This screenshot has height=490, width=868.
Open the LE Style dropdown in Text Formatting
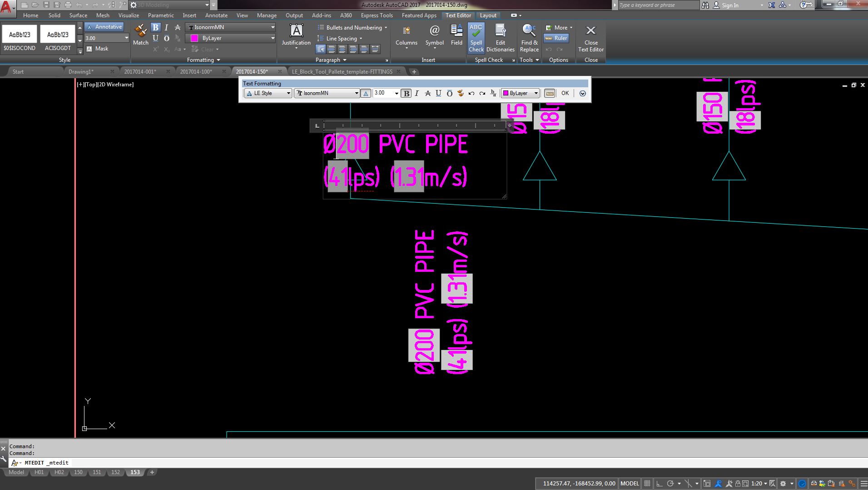tap(268, 93)
